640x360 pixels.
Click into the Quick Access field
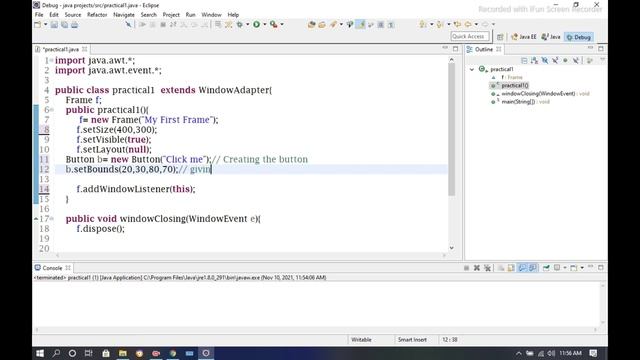point(469,37)
